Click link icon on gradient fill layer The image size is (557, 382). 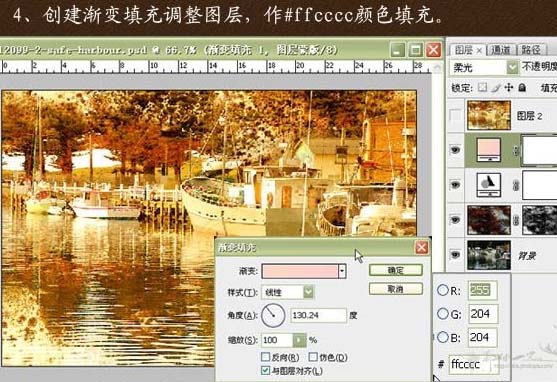point(516,151)
